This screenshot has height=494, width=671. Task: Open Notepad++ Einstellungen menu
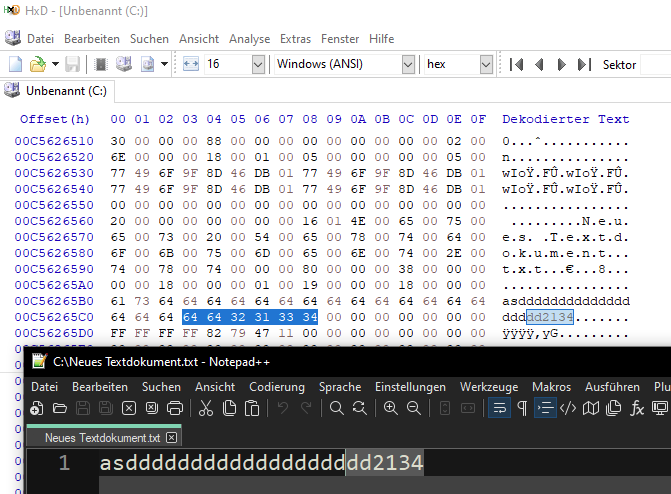[x=410, y=387]
